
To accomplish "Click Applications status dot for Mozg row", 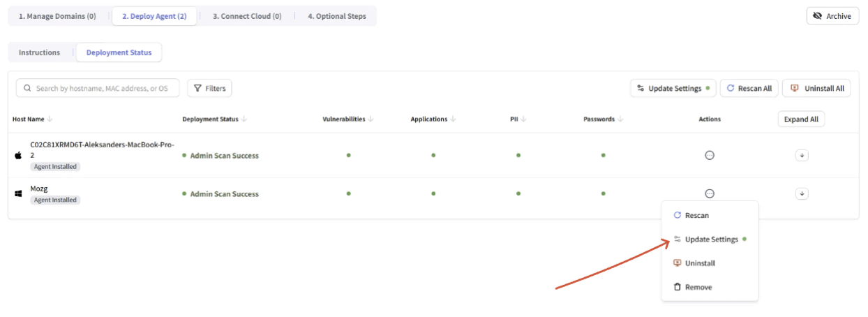I will (433, 193).
